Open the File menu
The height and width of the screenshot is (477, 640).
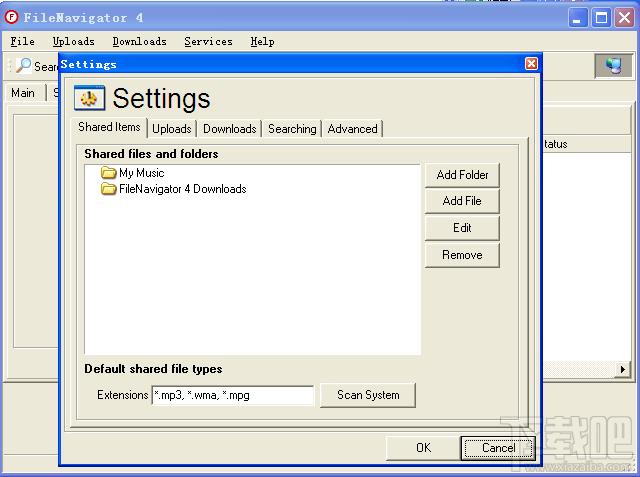click(x=22, y=42)
